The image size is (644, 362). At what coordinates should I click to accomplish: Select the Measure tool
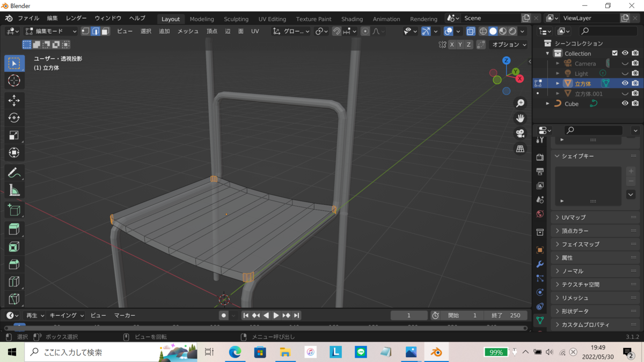(x=14, y=190)
